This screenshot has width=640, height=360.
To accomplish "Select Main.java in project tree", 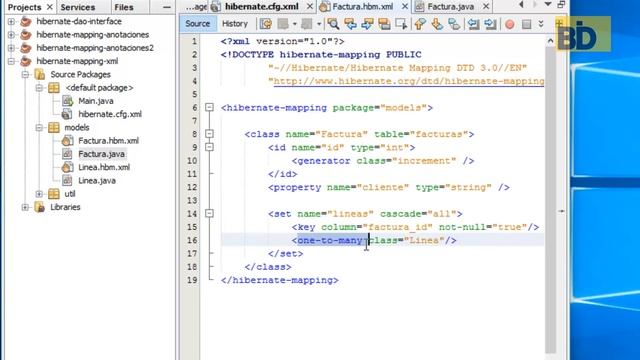I will coord(96,101).
